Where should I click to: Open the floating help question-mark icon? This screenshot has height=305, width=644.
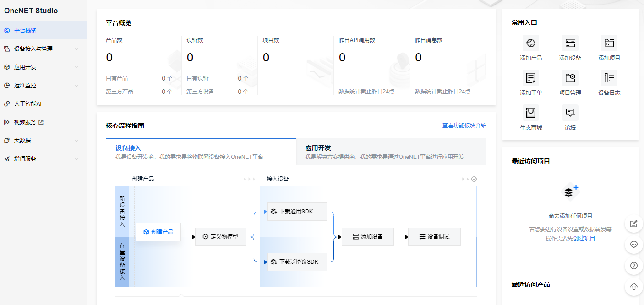point(634,266)
